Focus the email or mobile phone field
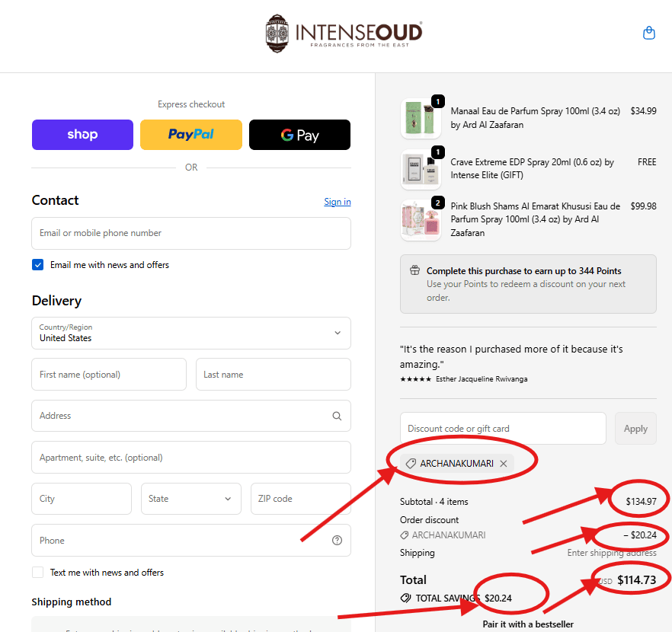Image resolution: width=672 pixels, height=632 pixels. (191, 233)
